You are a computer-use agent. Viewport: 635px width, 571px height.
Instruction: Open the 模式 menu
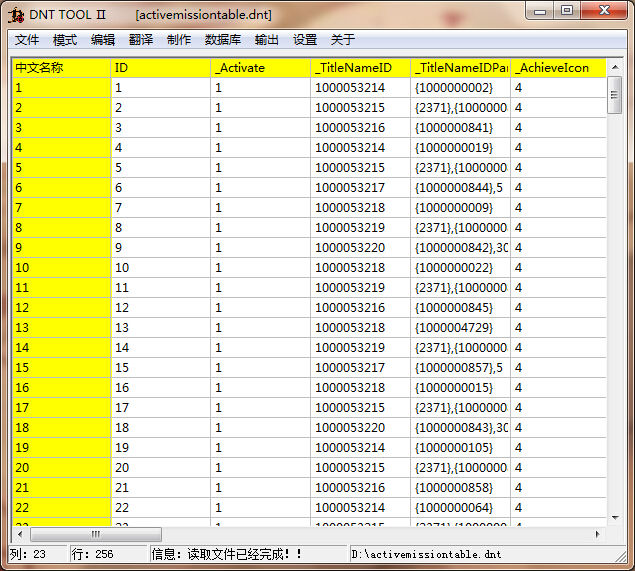click(65, 40)
